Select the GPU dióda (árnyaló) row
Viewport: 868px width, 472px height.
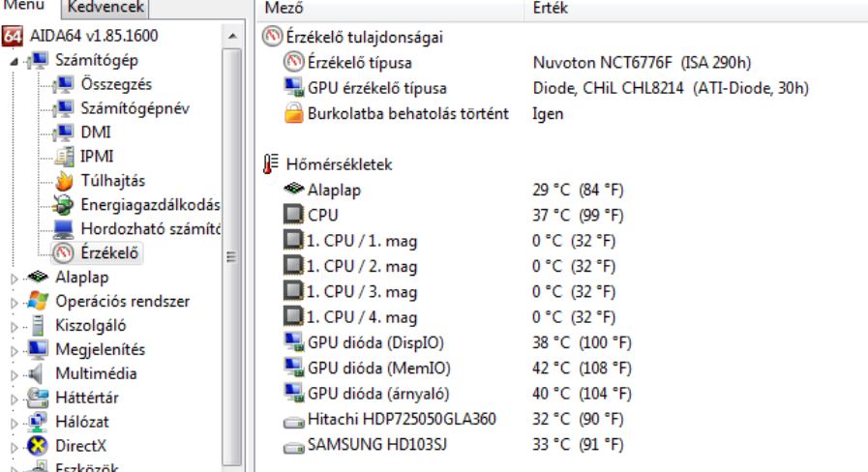[x=378, y=394]
